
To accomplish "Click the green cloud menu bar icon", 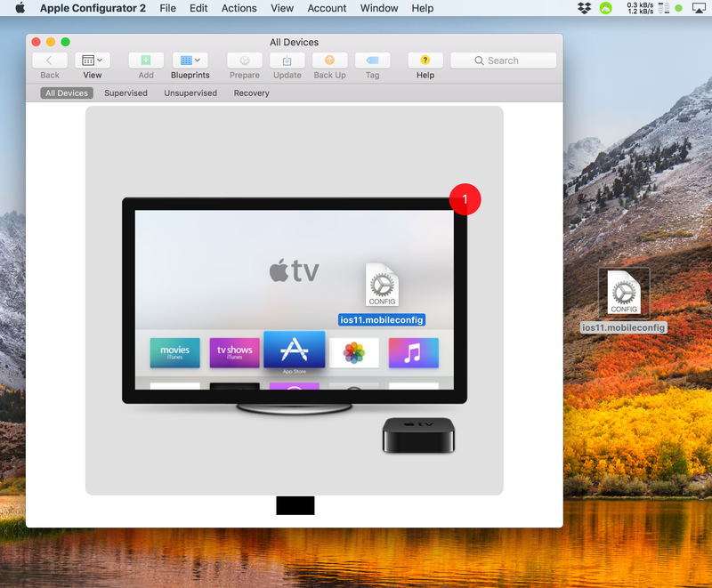I will (606, 8).
